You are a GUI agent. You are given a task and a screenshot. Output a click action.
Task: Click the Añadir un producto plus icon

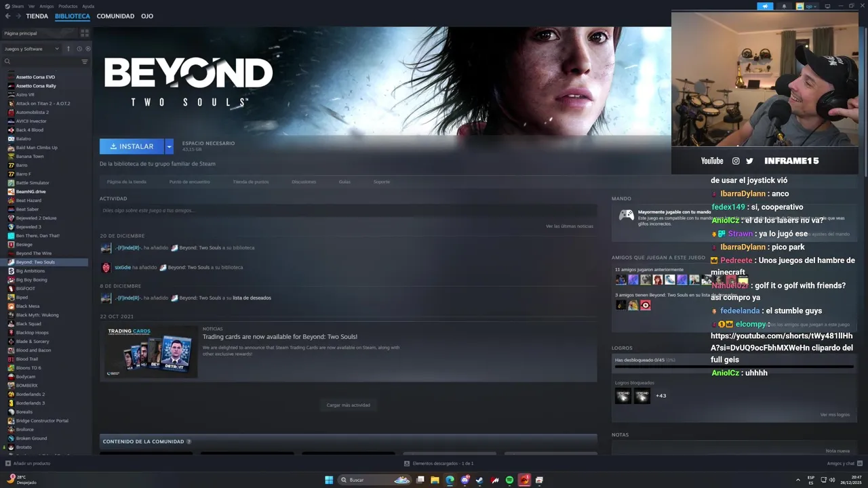pos(7,464)
